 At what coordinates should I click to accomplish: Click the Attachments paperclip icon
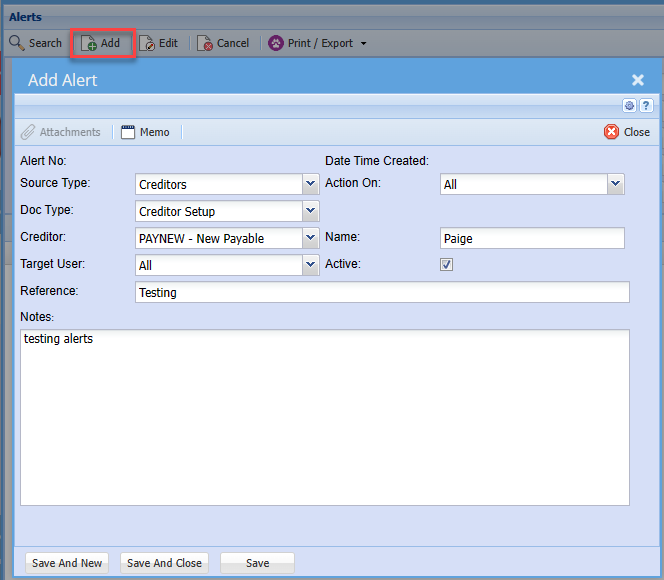pyautogui.click(x=28, y=132)
